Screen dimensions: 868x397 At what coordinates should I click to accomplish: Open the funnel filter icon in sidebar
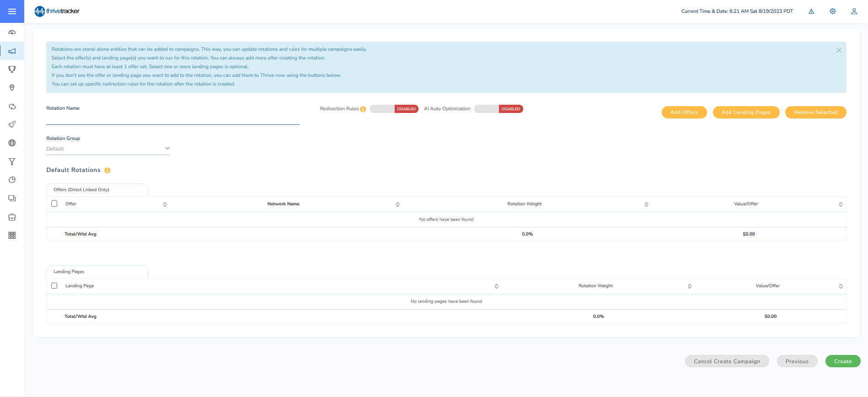point(12,161)
